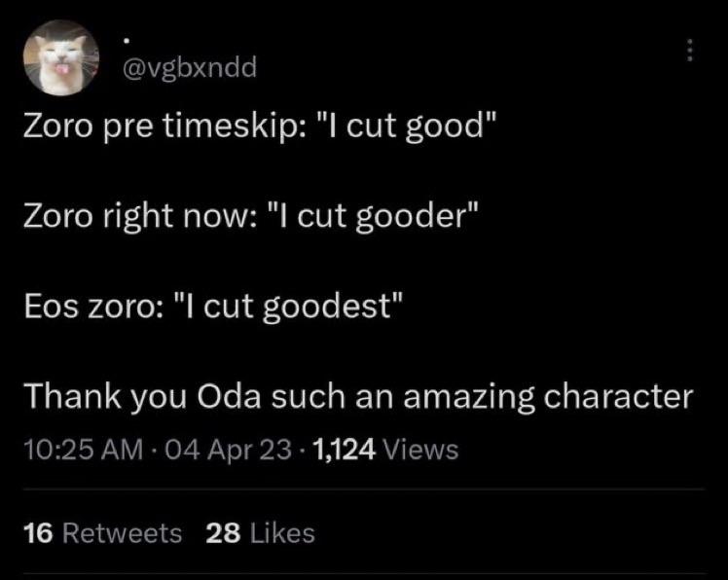Open the @vgbxndd profile handle
728x580 pixels.
(x=189, y=68)
